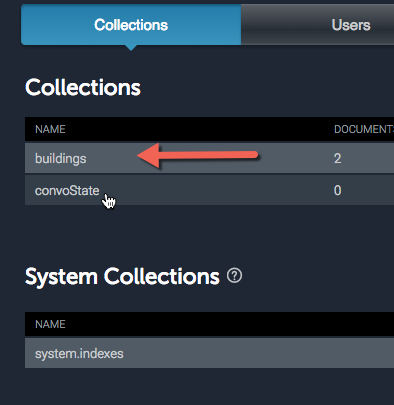Viewport: 394px width, 405px height.
Task: Open the system.indexes collection
Action: pos(79,354)
